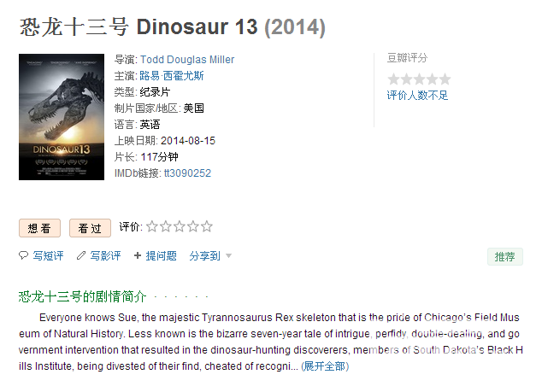The image size is (548, 392).
Task: Mark the movie as 看过
Action: [x=90, y=228]
